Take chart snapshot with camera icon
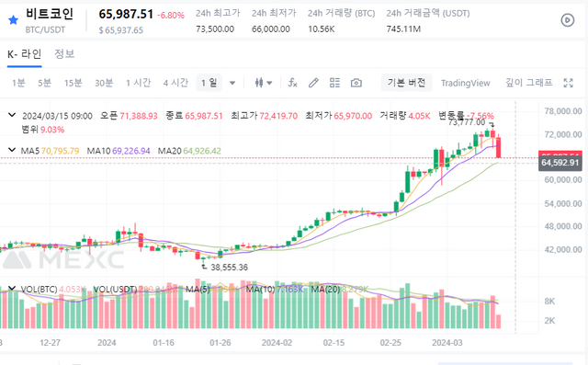Screen dimensions: 588x365 pyautogui.click(x=356, y=83)
